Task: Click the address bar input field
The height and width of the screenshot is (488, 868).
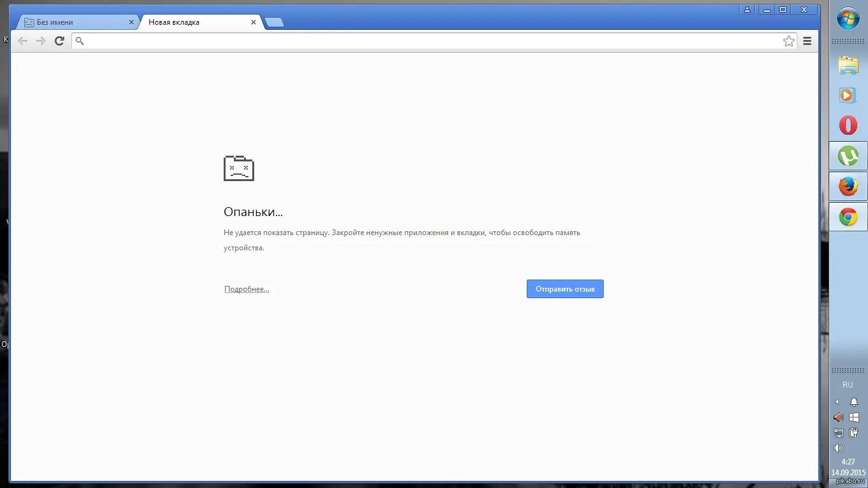Action: [x=434, y=41]
